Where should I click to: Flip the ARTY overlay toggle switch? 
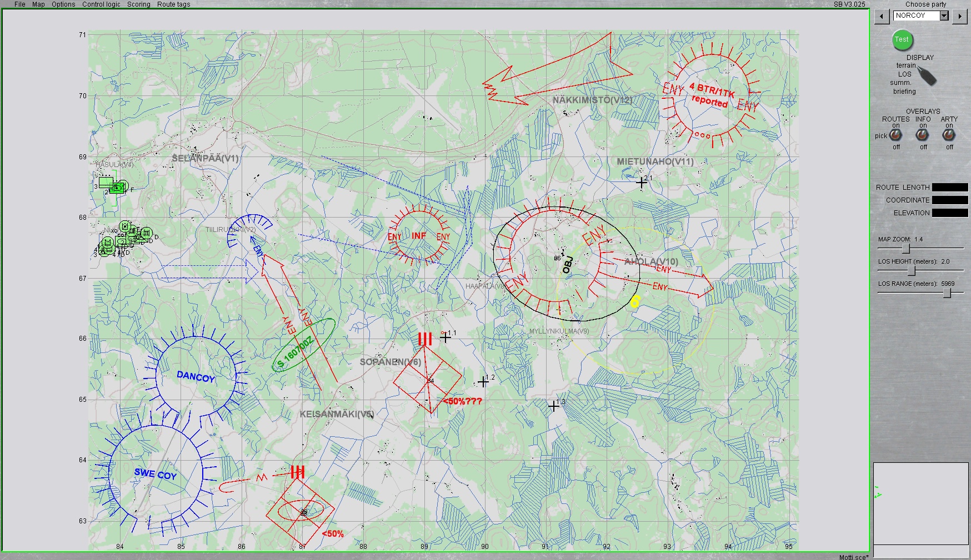pos(949,135)
